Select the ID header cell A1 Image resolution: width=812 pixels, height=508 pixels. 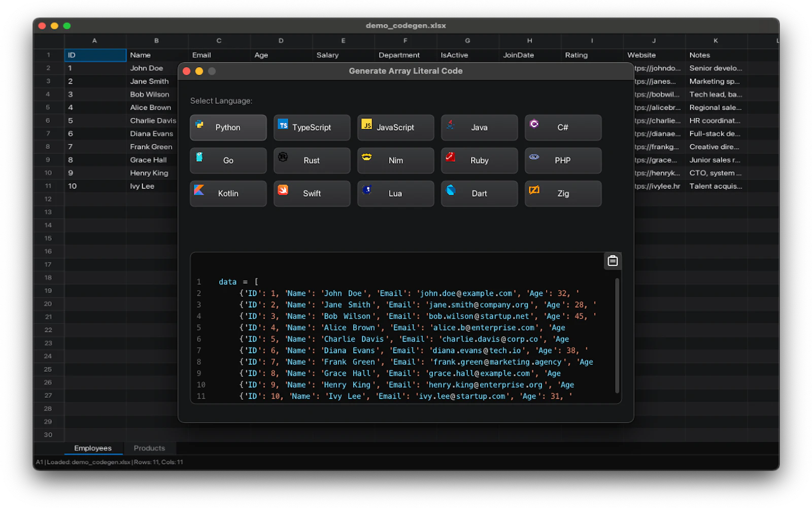click(95, 55)
